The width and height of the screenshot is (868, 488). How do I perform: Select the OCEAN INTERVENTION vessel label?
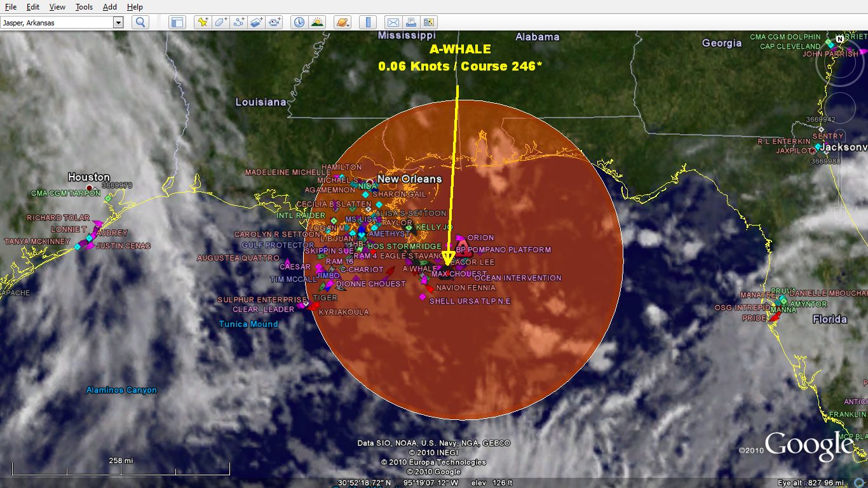coord(518,278)
